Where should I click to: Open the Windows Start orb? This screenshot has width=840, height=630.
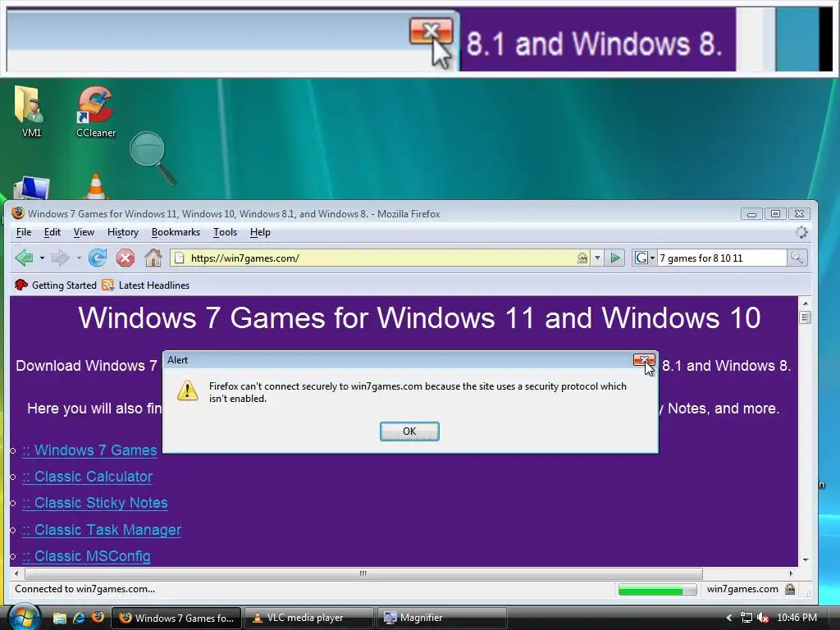click(24, 617)
